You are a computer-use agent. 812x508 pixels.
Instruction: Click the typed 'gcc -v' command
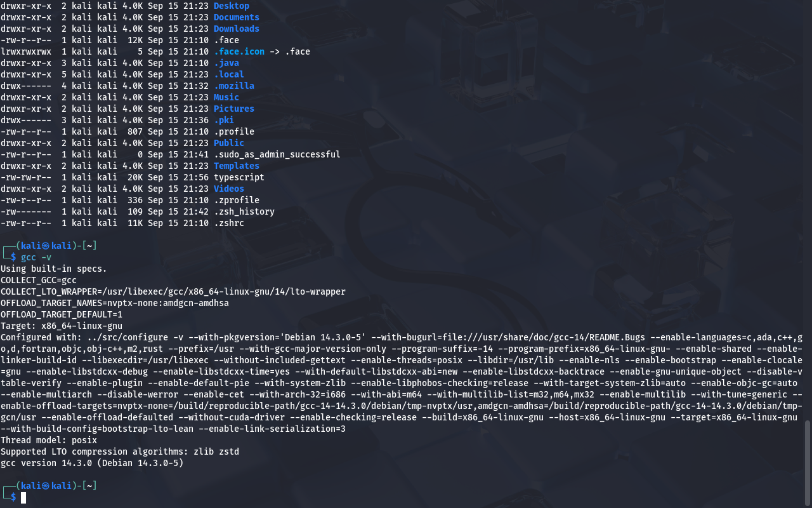(36, 257)
